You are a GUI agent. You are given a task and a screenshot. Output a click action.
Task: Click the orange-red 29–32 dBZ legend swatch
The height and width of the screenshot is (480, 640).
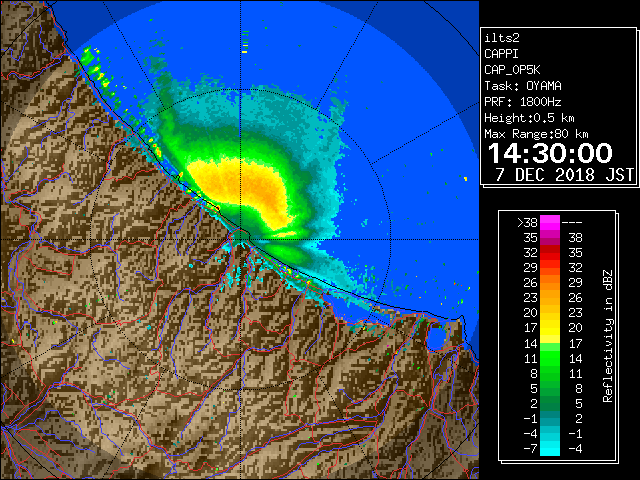pyautogui.click(x=550, y=268)
